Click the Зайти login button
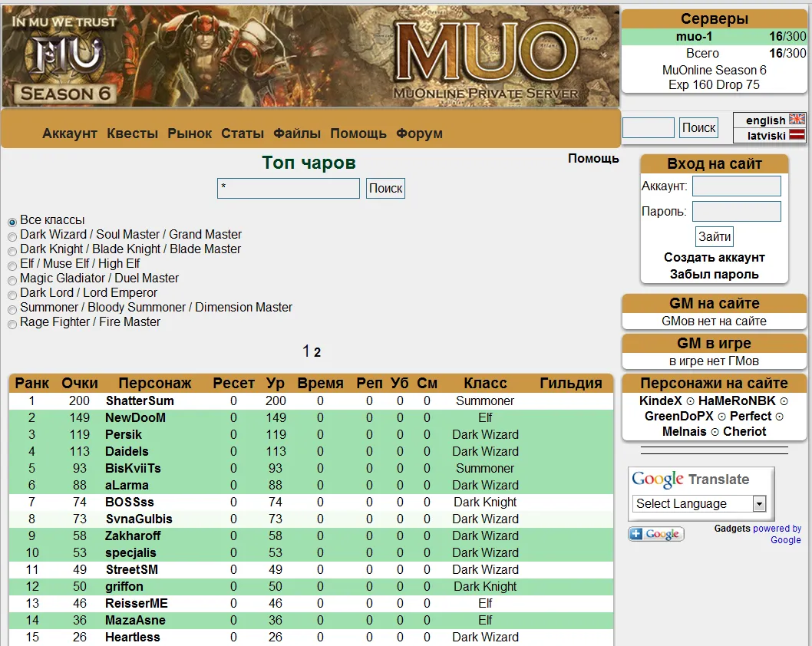 click(x=715, y=236)
